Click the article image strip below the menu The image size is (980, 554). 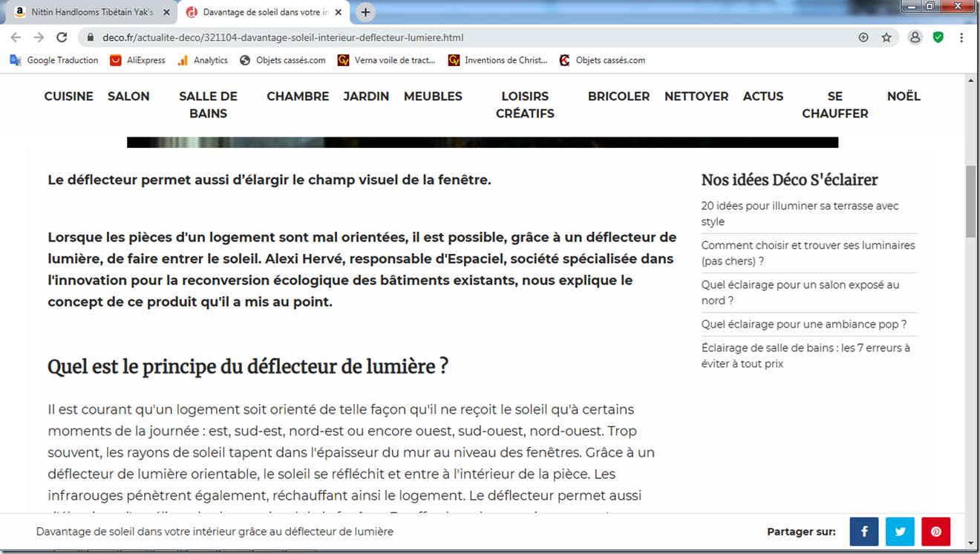tap(483, 143)
